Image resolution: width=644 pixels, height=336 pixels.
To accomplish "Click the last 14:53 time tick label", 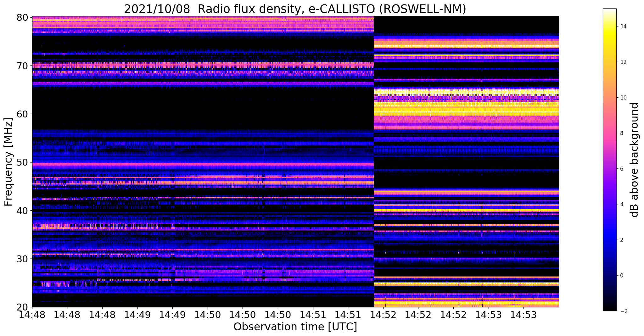I will (524, 315).
